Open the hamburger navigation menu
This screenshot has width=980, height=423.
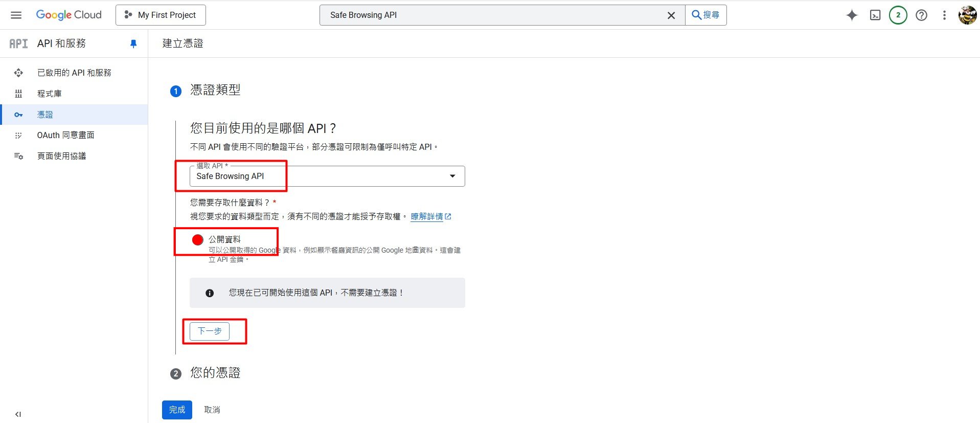point(16,15)
